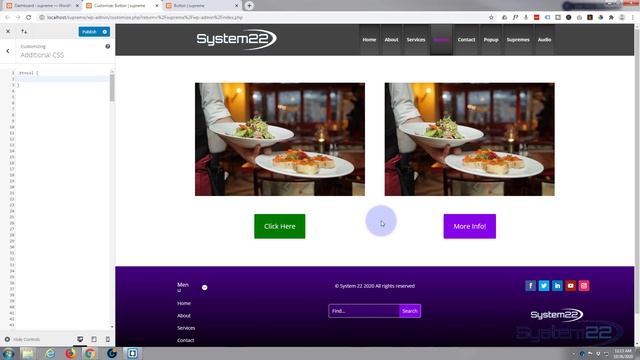The width and height of the screenshot is (640, 360).
Task: Open the Popup menu item
Action: (491, 40)
